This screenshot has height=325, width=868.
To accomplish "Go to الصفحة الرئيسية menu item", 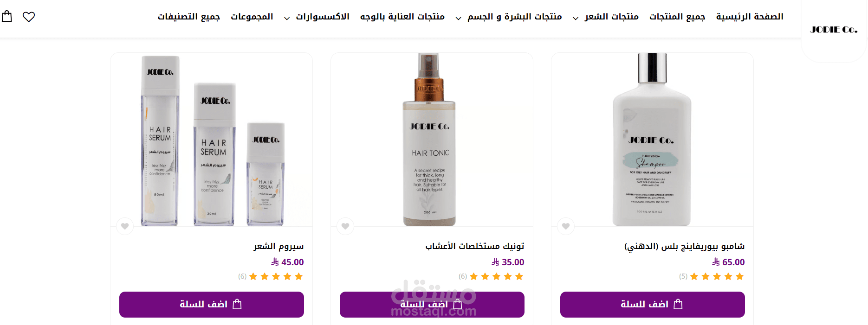I will (x=750, y=17).
